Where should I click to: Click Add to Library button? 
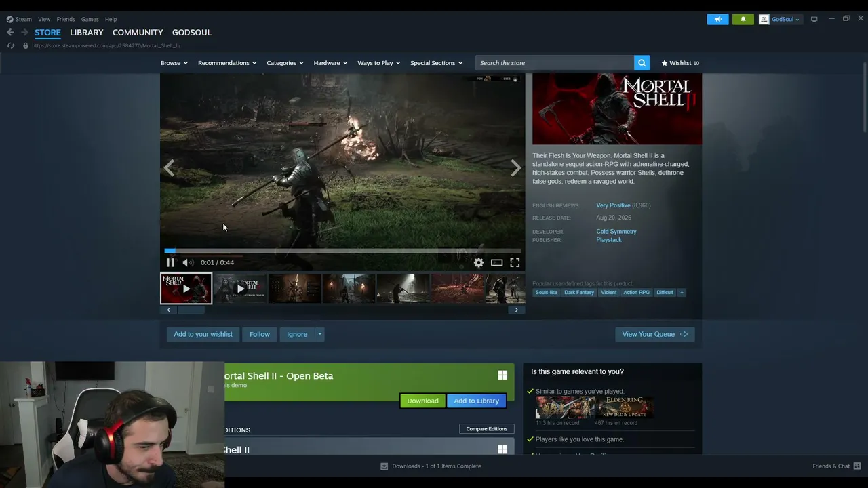point(476,401)
